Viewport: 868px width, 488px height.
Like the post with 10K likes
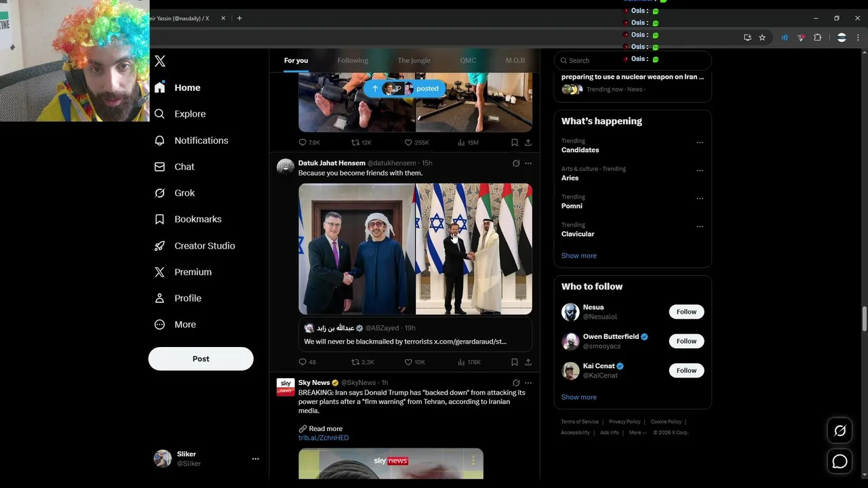[x=414, y=362]
